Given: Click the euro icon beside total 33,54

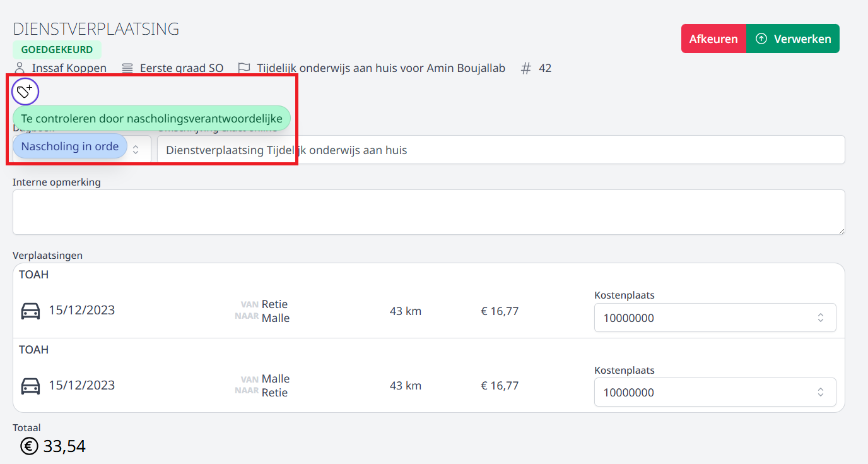Looking at the screenshot, I should [29, 446].
